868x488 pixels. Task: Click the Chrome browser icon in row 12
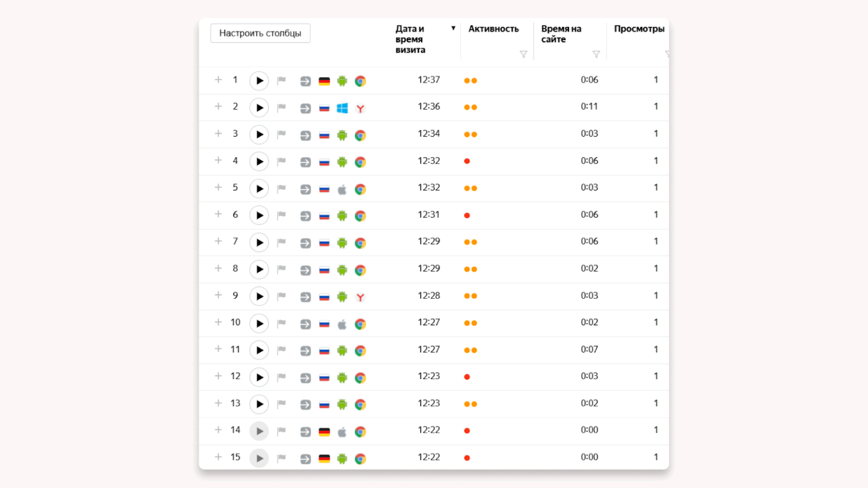click(360, 378)
